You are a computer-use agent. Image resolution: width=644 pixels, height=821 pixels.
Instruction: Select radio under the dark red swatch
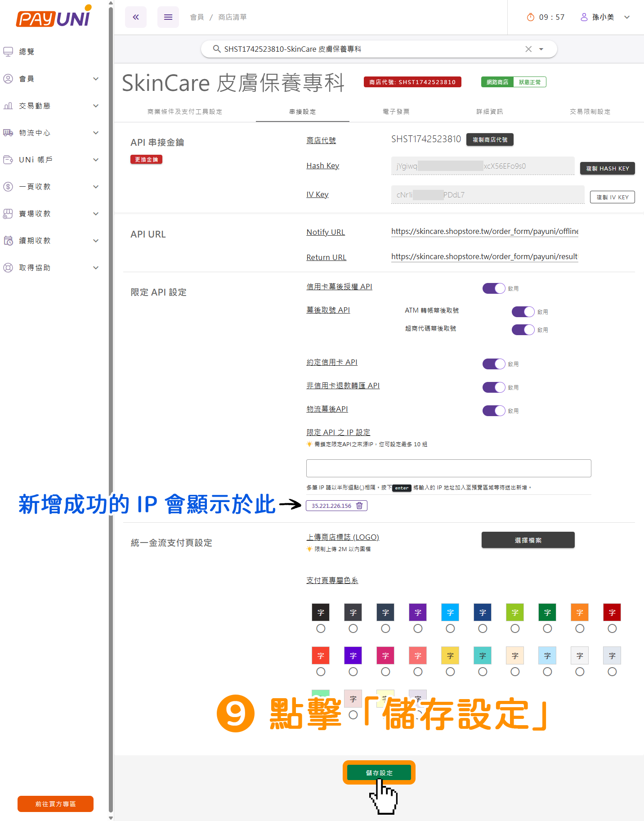coord(612,628)
